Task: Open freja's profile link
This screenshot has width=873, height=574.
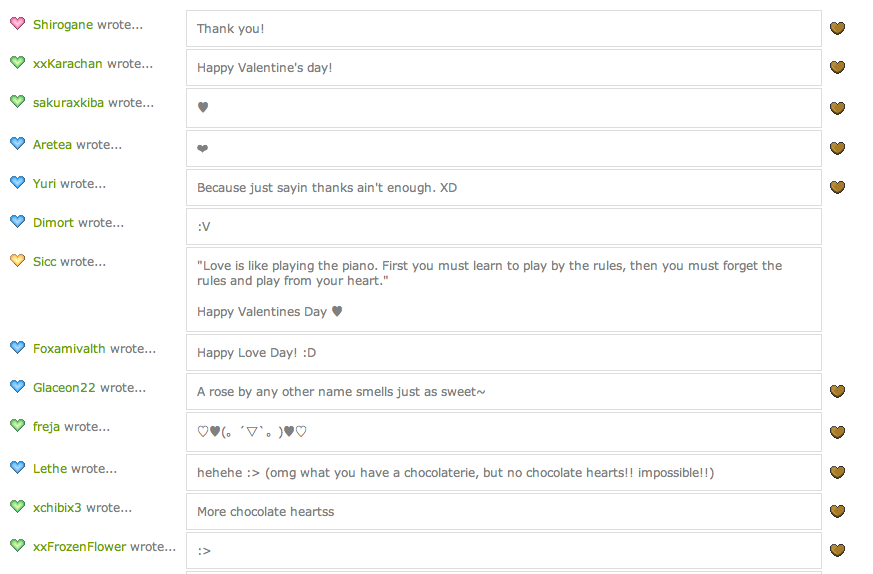Action: tap(46, 426)
